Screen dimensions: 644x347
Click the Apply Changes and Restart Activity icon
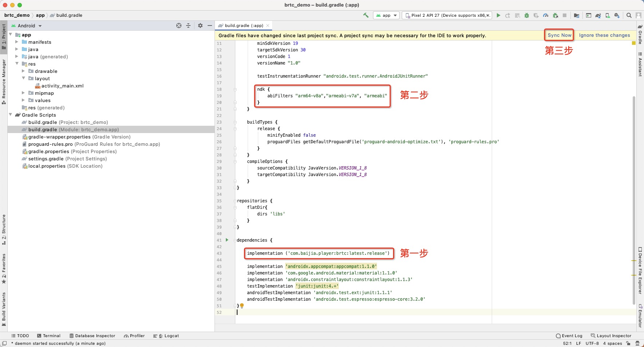(x=508, y=15)
